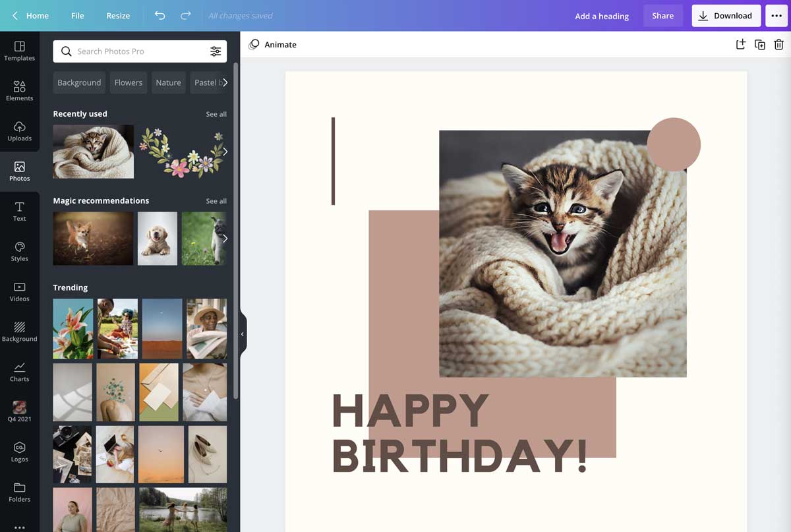Select the kitten photo on canvas
791x532 pixels.
coord(563,254)
